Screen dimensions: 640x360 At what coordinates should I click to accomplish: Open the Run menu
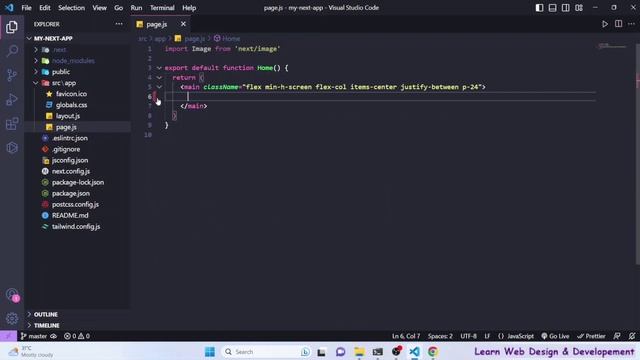coord(136,8)
